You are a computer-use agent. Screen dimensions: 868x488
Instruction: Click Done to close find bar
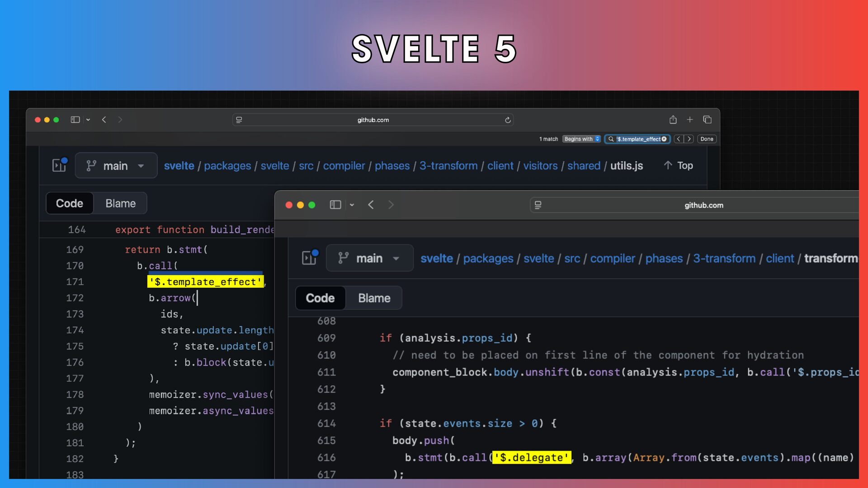(x=707, y=139)
